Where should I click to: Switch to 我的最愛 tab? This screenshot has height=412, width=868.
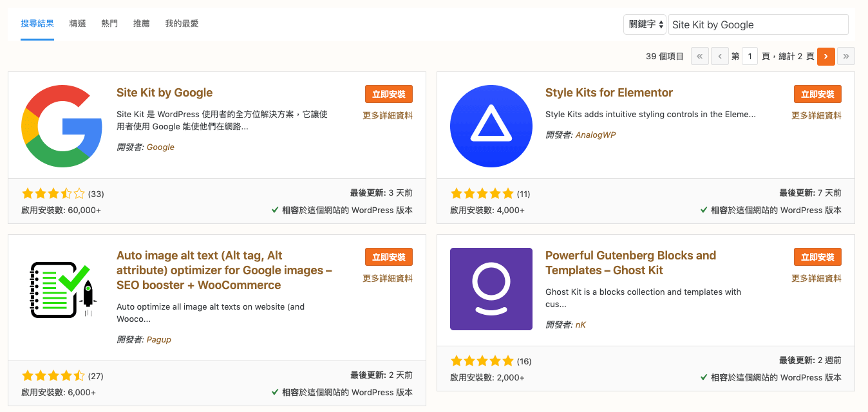tap(182, 24)
